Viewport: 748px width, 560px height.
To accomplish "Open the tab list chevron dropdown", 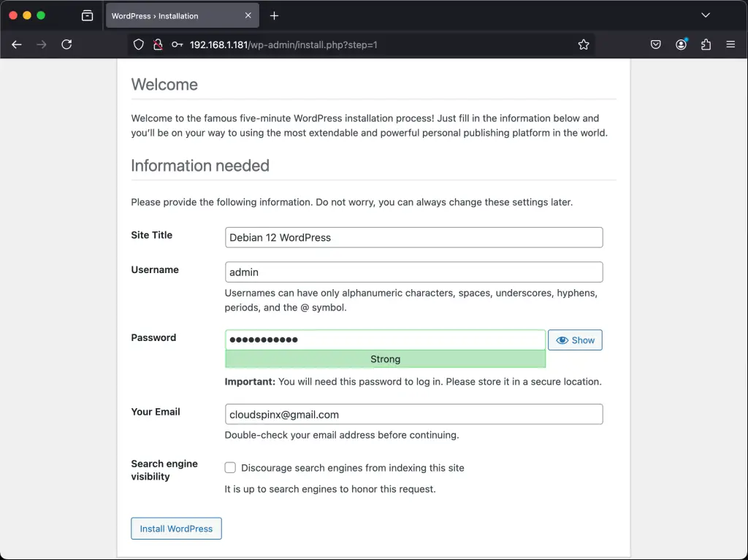I will (x=706, y=15).
